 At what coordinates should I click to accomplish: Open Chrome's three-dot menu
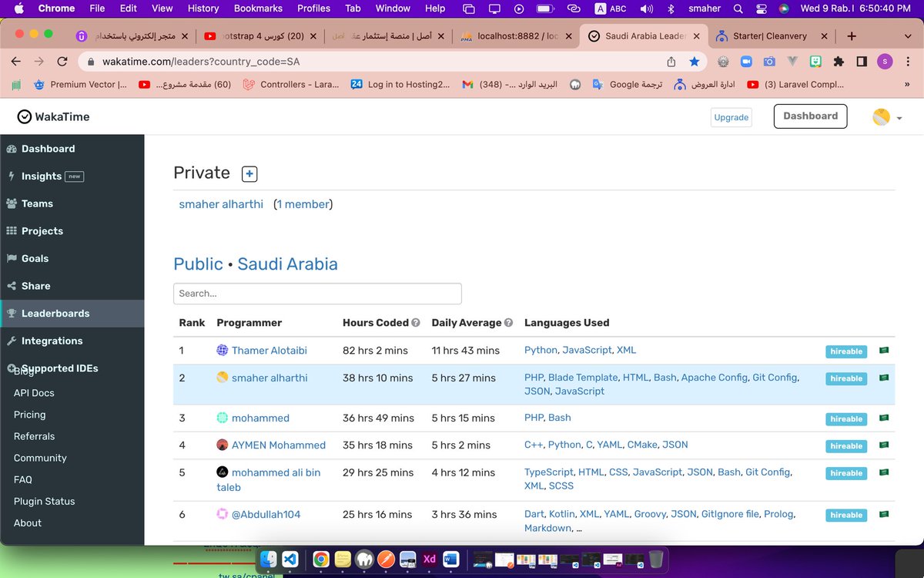[908, 62]
